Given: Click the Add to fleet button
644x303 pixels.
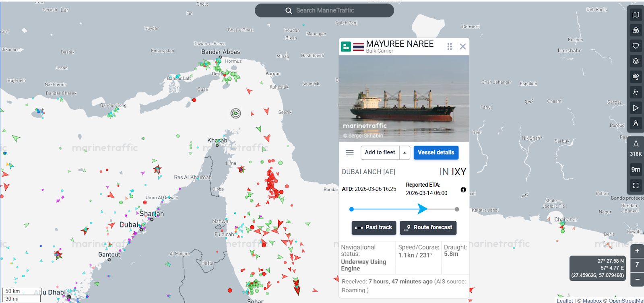Looking at the screenshot, I should (380, 153).
